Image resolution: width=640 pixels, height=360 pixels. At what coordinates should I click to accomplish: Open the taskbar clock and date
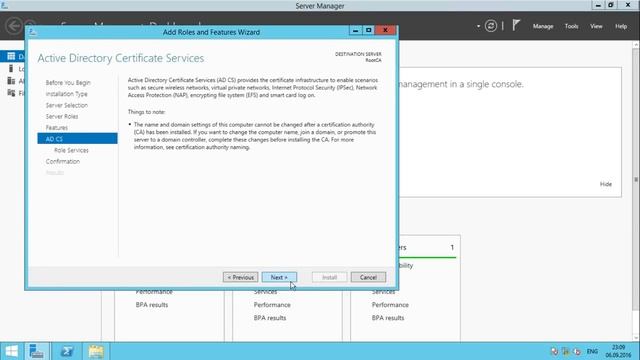click(x=618, y=351)
